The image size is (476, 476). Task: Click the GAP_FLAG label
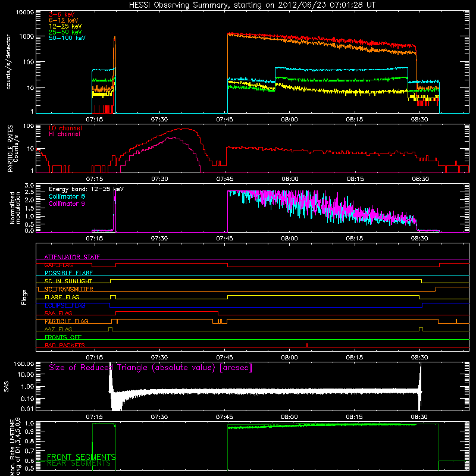[58, 265]
